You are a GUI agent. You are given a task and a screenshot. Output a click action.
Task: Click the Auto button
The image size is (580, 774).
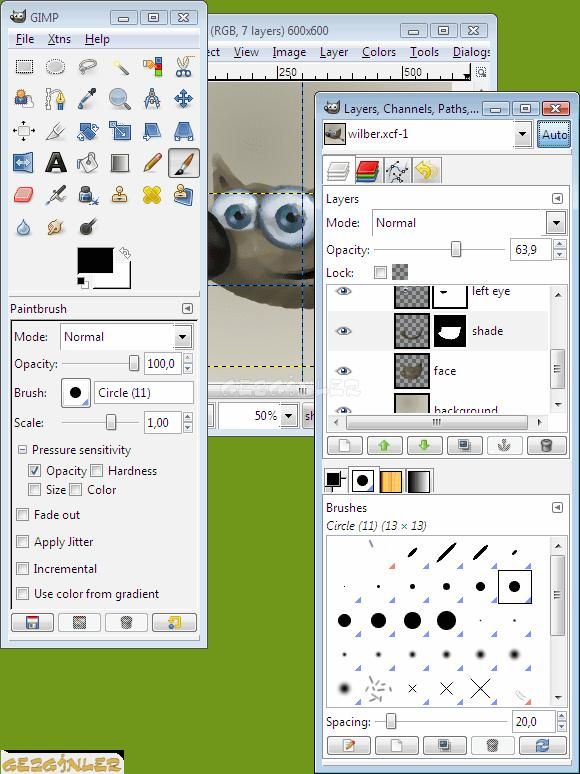[553, 134]
